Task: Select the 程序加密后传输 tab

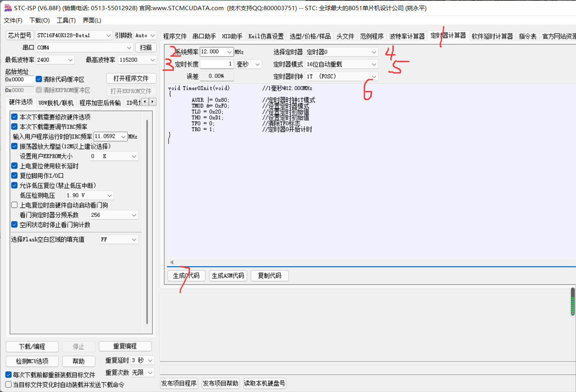Action: [x=100, y=103]
